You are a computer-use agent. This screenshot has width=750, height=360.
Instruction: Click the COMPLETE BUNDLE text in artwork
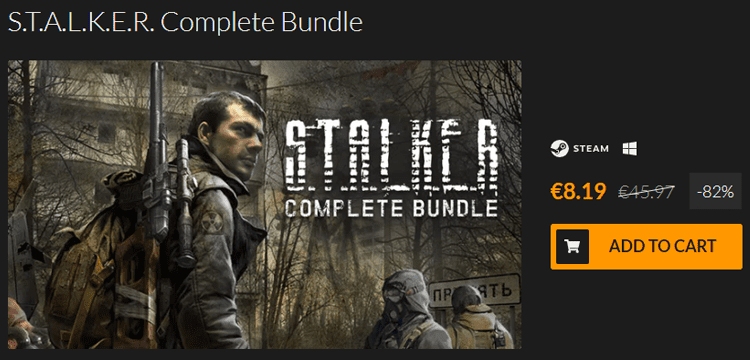click(x=391, y=208)
